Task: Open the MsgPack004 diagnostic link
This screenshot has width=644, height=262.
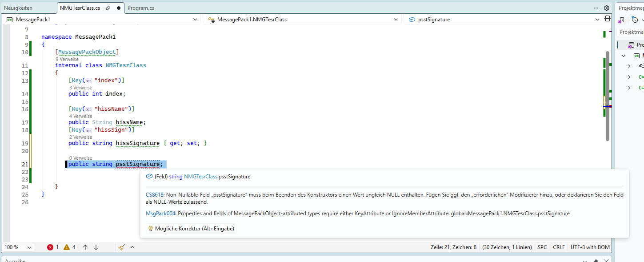Action: pyautogui.click(x=161, y=214)
